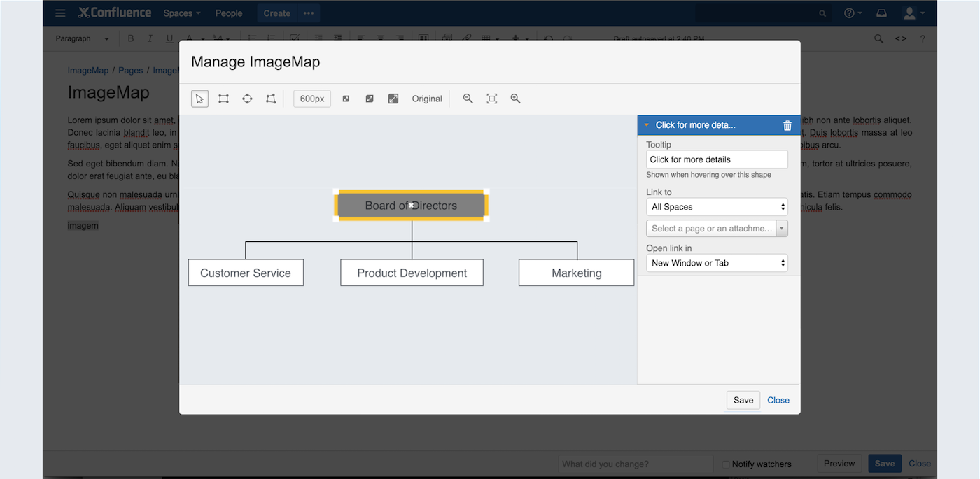This screenshot has height=479, width=980.
Task: Collapse the 'Click for more deta...' panel
Action: [647, 125]
